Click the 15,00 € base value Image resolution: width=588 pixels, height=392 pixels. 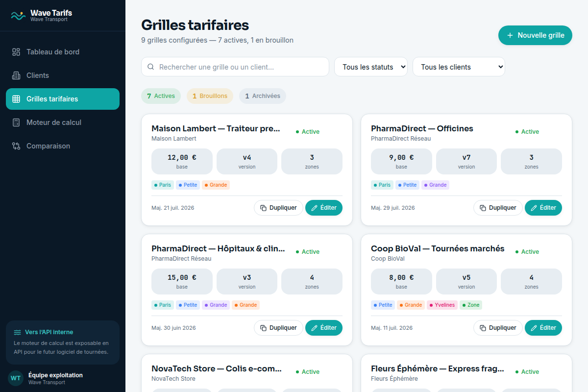tap(182, 277)
